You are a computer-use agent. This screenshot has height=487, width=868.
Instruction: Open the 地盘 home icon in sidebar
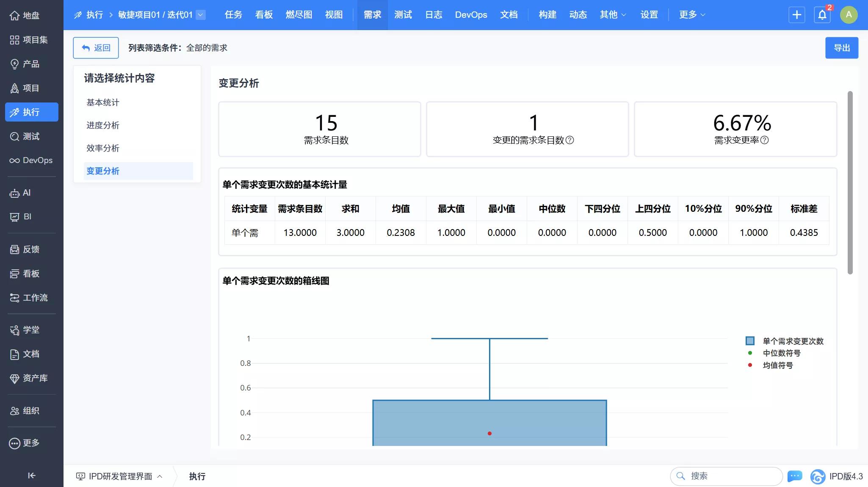pos(15,15)
